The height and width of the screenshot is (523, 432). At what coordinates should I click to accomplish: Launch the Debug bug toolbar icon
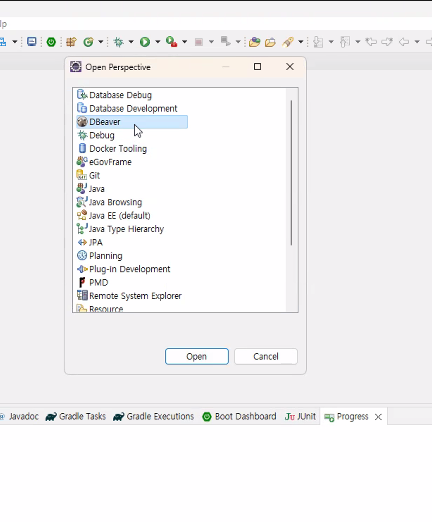pos(118,42)
